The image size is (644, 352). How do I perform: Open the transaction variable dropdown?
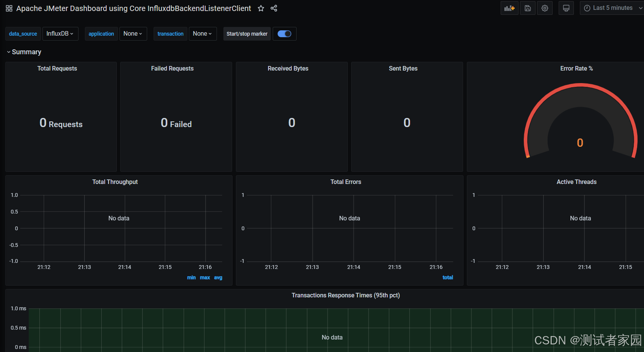point(203,34)
